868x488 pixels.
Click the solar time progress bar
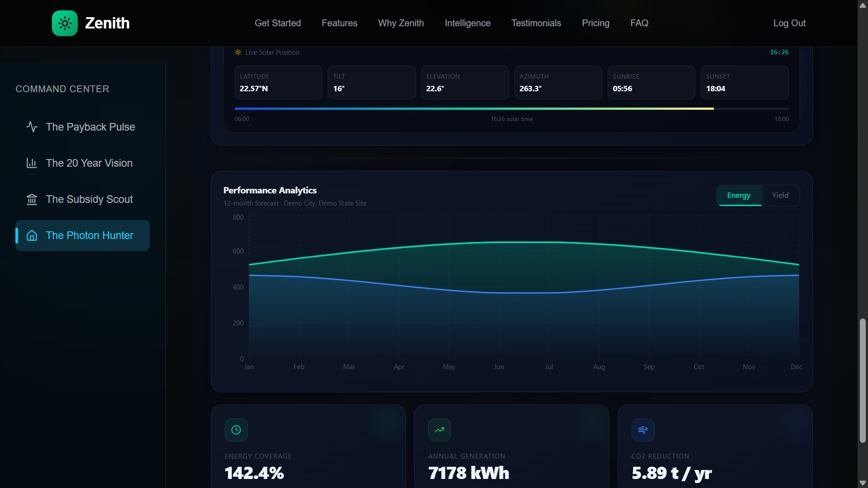click(x=511, y=109)
